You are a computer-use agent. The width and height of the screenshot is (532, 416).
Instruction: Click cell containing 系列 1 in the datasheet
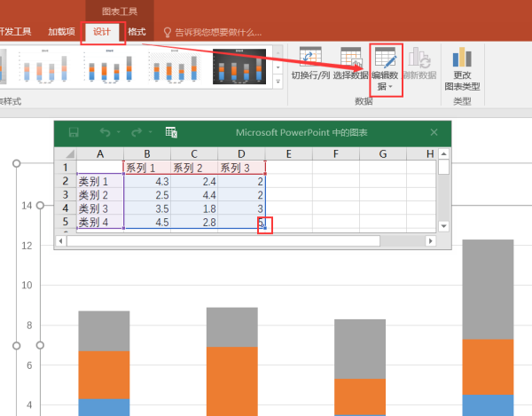pyautogui.click(x=146, y=168)
